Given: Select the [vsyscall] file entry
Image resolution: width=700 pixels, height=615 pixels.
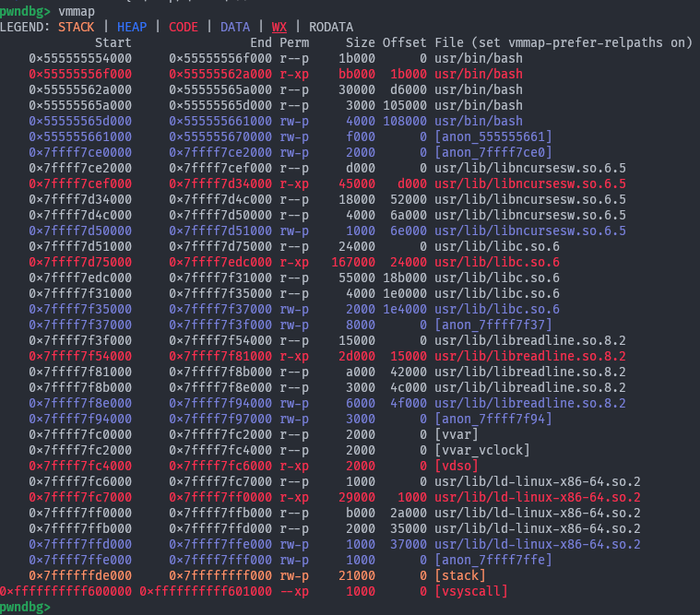Looking at the screenshot, I should coord(471,591).
